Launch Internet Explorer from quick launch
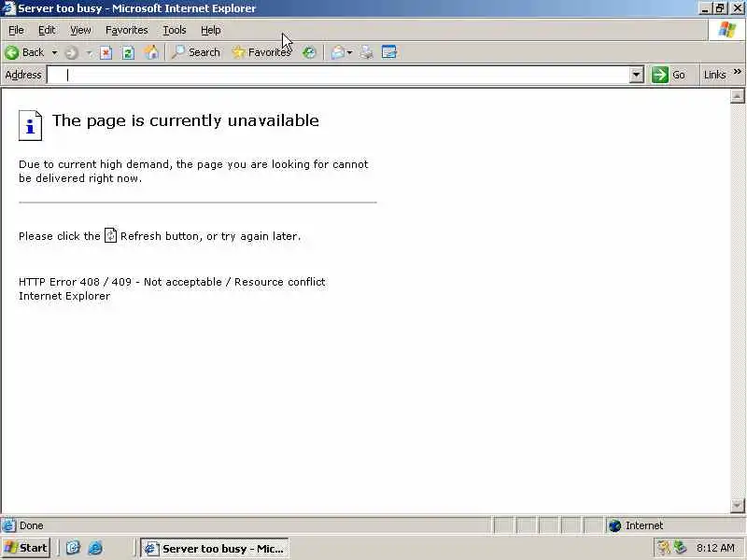Image resolution: width=747 pixels, height=560 pixels. 95,548
